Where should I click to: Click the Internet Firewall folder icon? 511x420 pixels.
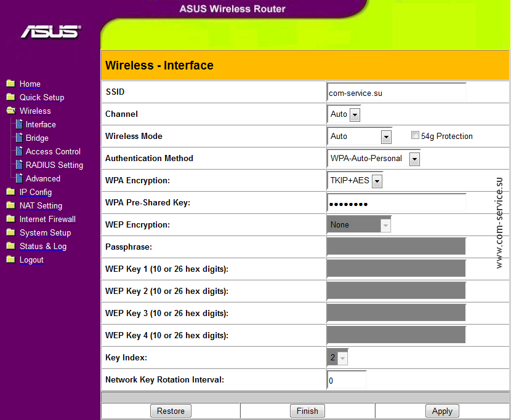(10, 219)
